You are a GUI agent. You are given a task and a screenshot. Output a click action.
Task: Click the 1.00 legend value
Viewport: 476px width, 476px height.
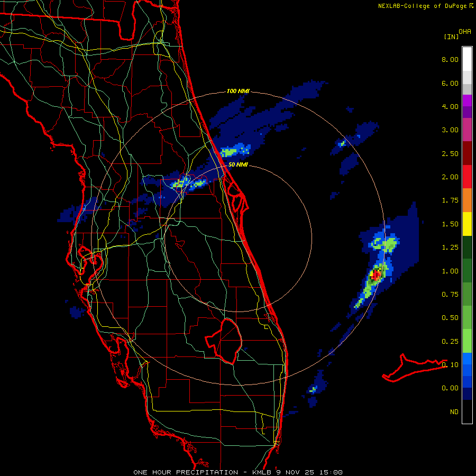tap(450, 271)
